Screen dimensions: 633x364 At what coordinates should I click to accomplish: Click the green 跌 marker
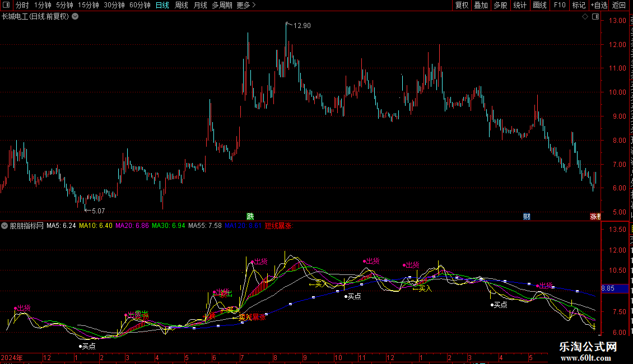250,217
